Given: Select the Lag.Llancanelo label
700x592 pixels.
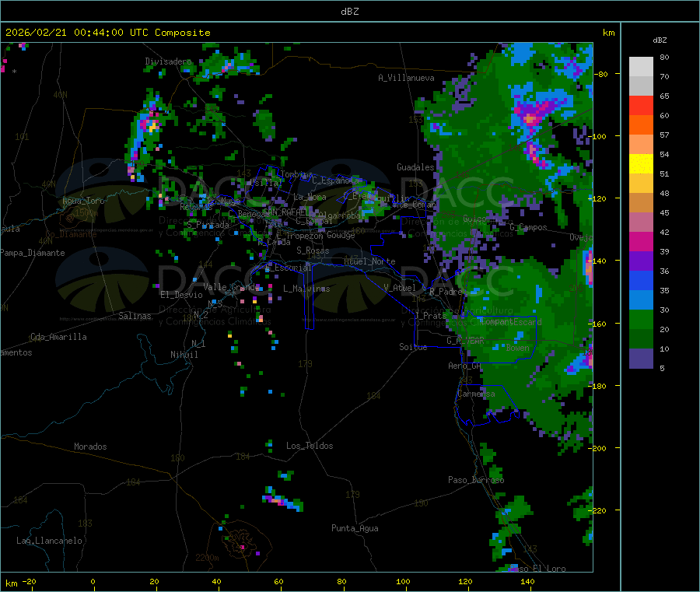Looking at the screenshot, I should click(x=49, y=541).
